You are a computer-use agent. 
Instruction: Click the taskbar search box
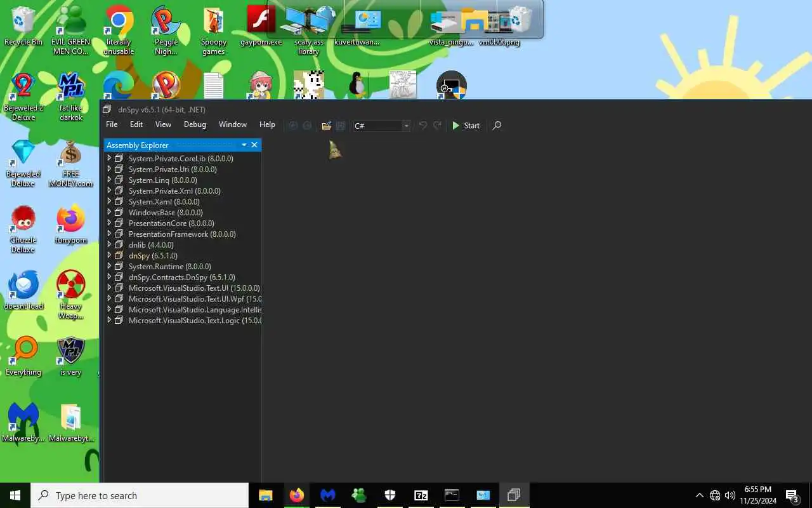coord(140,495)
